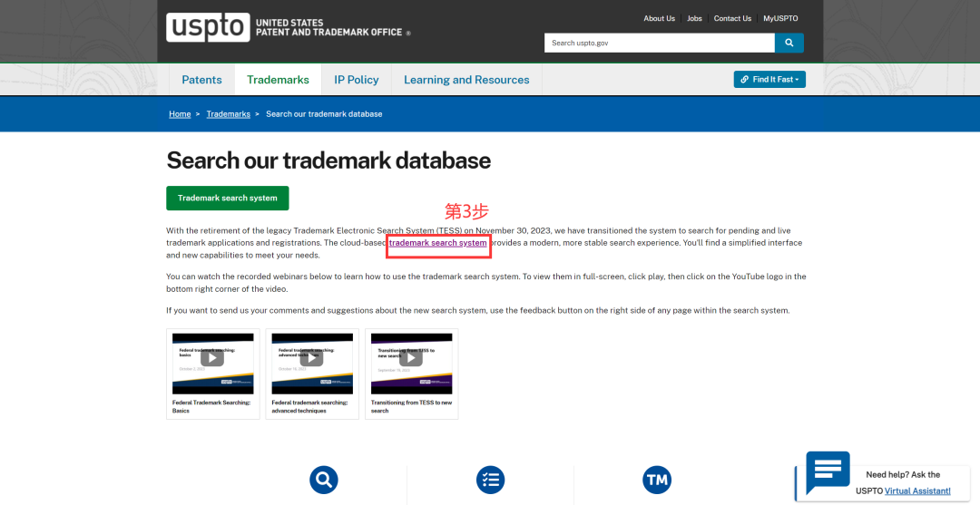Click the inline trademark search system link
This screenshot has height=505, width=980.
[x=438, y=243]
